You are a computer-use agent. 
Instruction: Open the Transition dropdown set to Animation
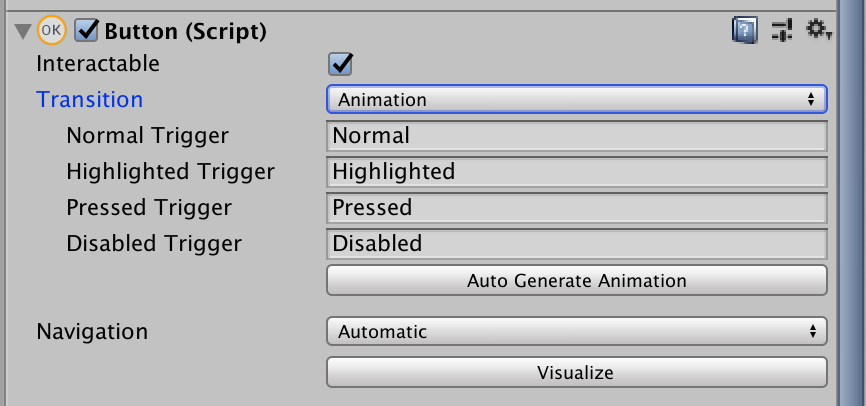click(576, 99)
